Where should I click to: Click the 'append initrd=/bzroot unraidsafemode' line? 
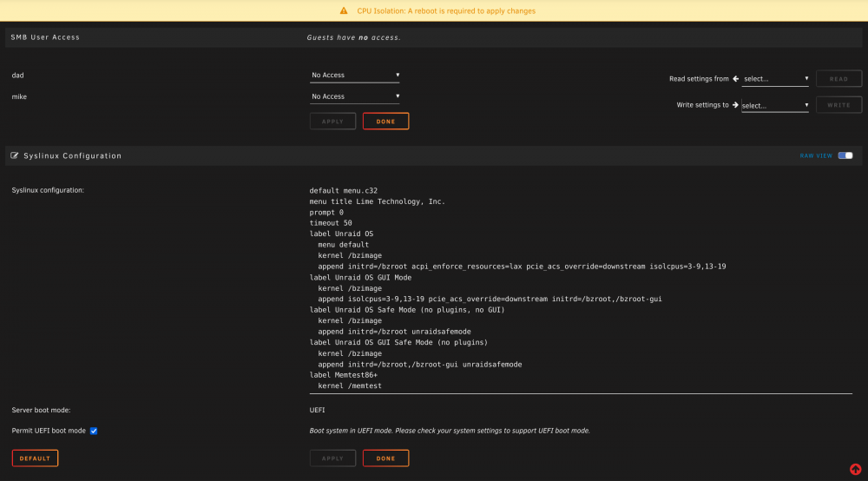pyautogui.click(x=394, y=332)
